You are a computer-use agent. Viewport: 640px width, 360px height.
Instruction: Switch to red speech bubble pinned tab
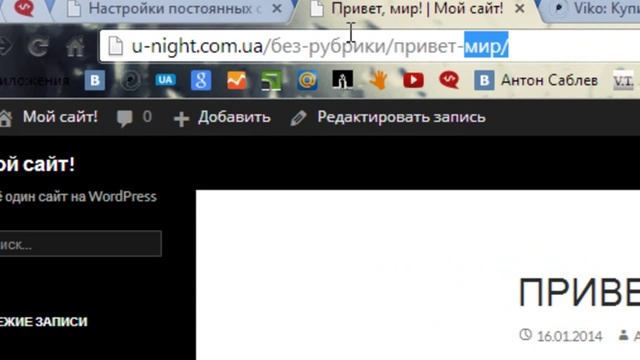(x=24, y=7)
